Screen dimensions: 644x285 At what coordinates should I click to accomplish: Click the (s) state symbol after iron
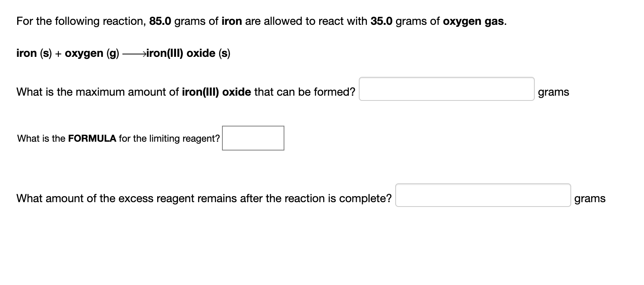coord(44,53)
